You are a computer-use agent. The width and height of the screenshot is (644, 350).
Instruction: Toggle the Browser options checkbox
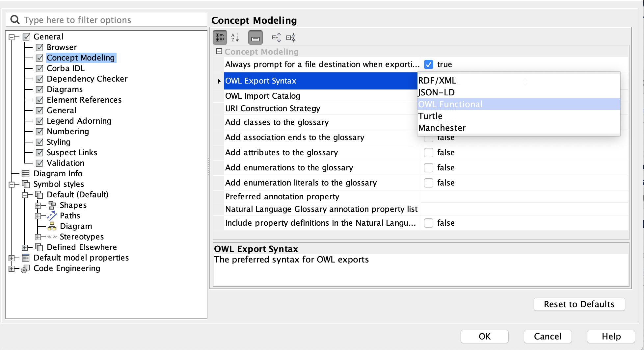[40, 47]
